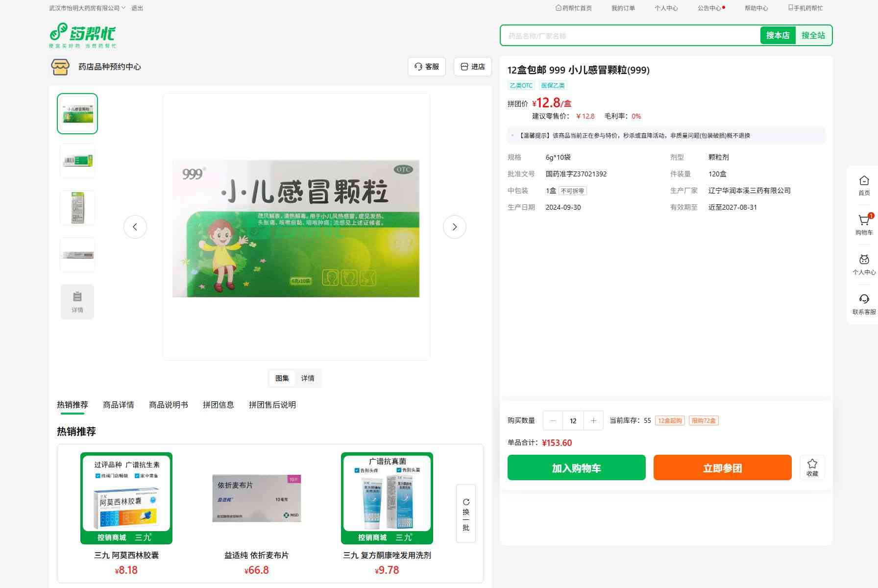Click the green 加入购物车 button
878x588 pixels.
pyautogui.click(x=576, y=467)
